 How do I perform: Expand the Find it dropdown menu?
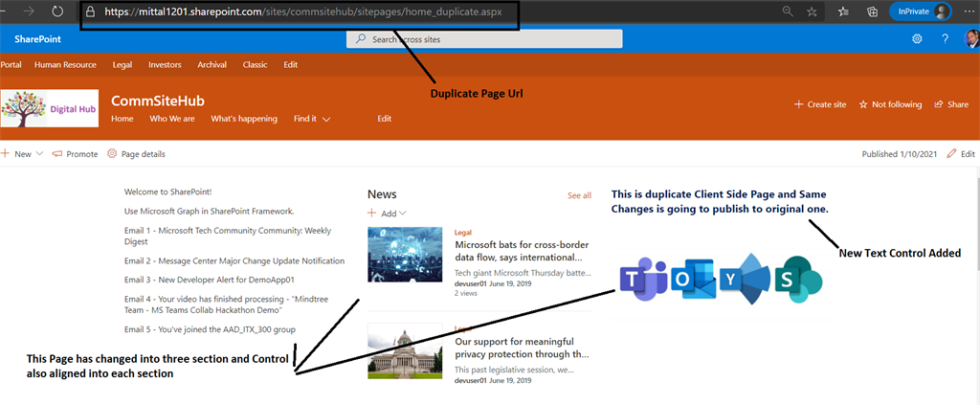312,118
